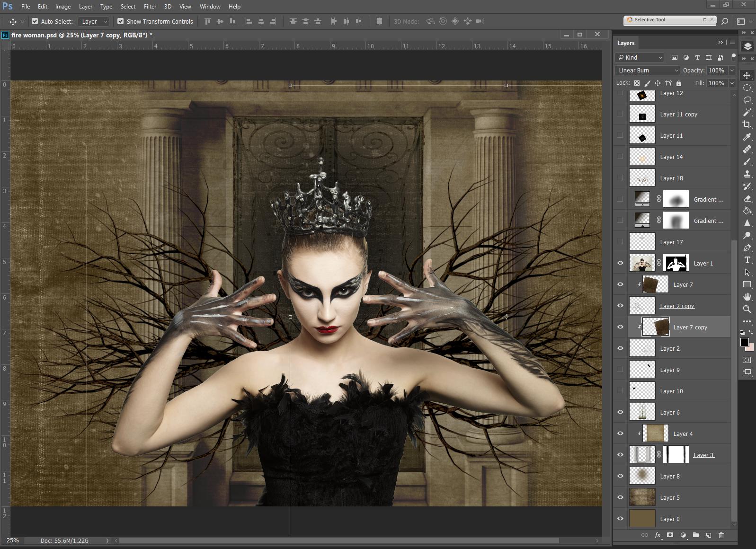Choose the Eyedropper tool
Screen dimensions: 756x549
(747, 137)
